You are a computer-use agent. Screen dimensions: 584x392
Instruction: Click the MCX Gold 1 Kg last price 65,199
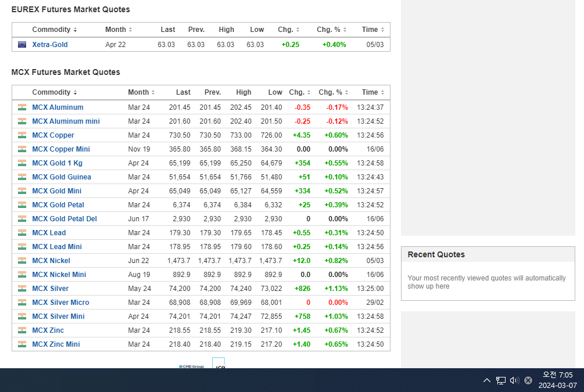tap(180, 163)
